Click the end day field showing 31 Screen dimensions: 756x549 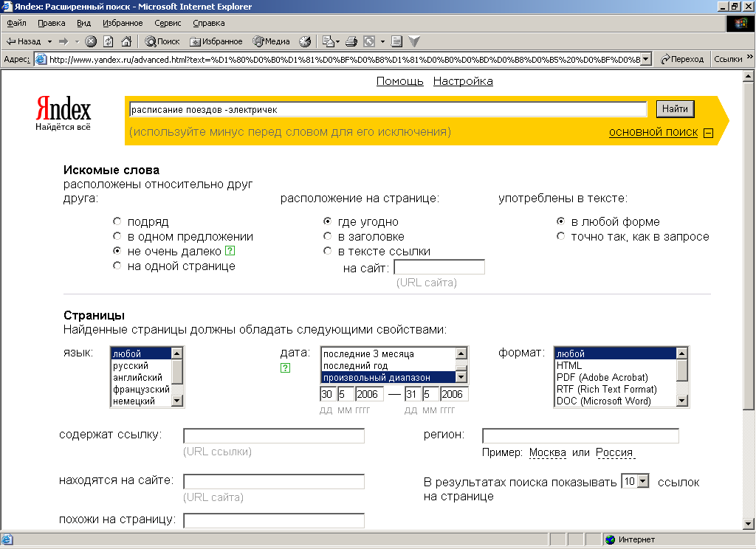coord(412,394)
